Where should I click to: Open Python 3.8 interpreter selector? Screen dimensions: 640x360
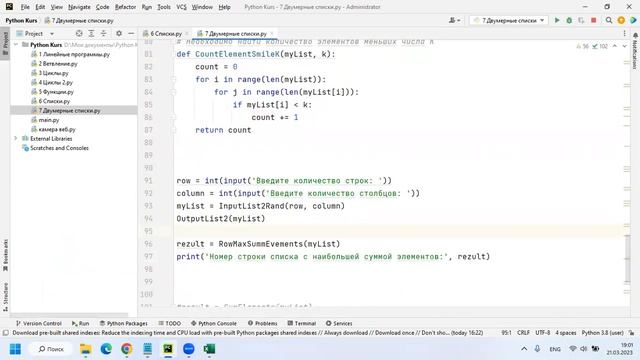coord(602,333)
